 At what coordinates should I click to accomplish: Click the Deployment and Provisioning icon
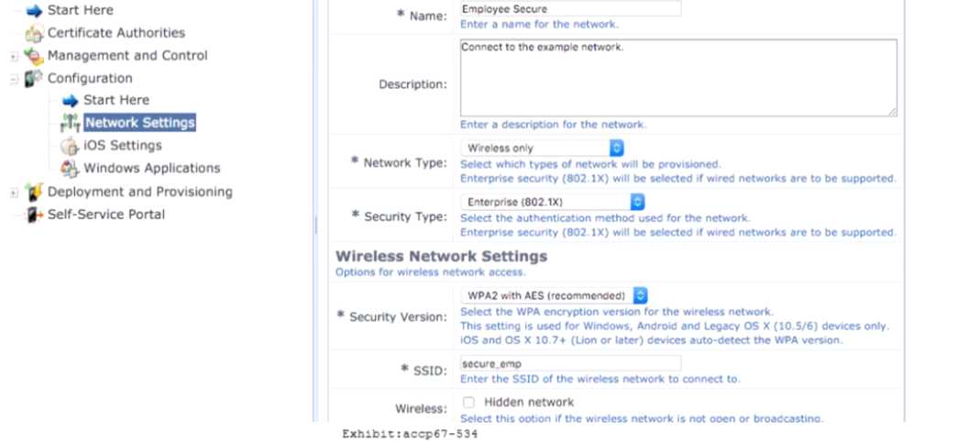coord(34,192)
